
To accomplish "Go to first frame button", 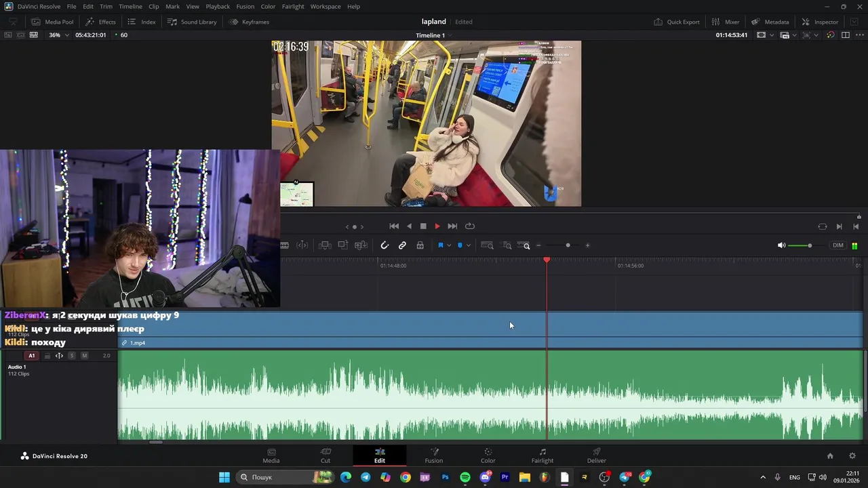I will coord(394,226).
